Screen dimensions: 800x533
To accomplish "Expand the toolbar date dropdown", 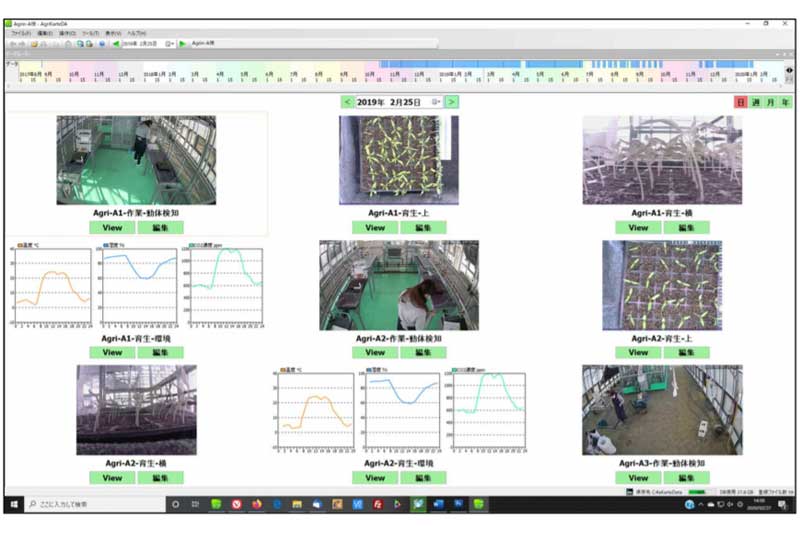I will [x=170, y=44].
